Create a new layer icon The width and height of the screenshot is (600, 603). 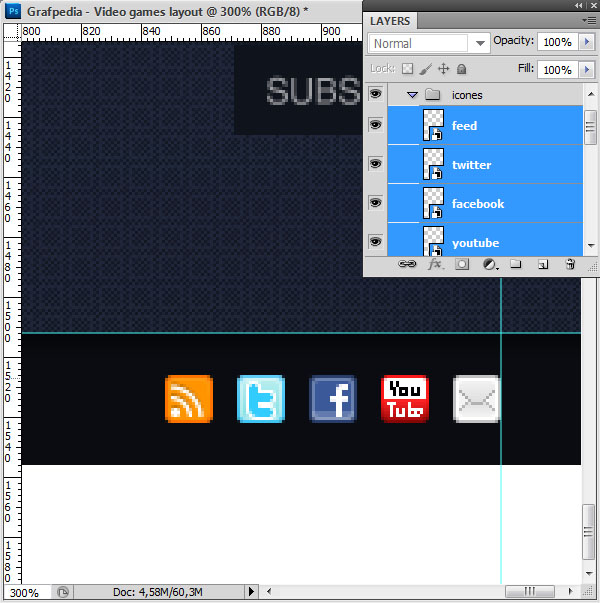[543, 264]
